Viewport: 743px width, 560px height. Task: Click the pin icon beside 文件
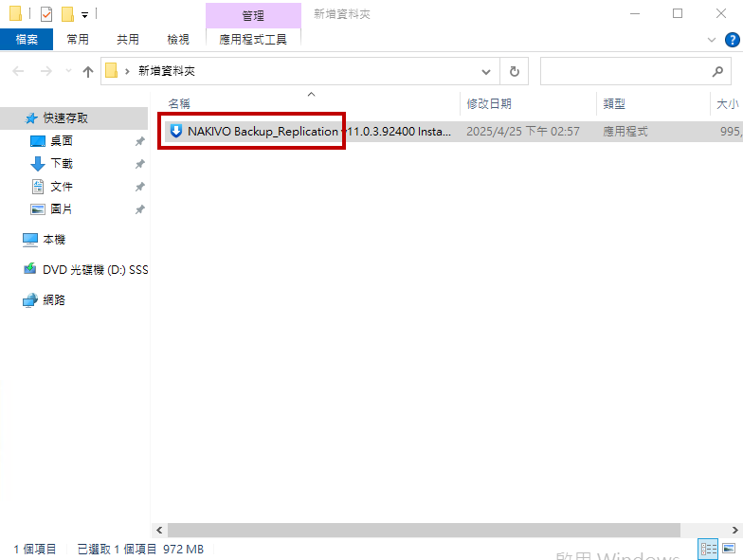140,187
